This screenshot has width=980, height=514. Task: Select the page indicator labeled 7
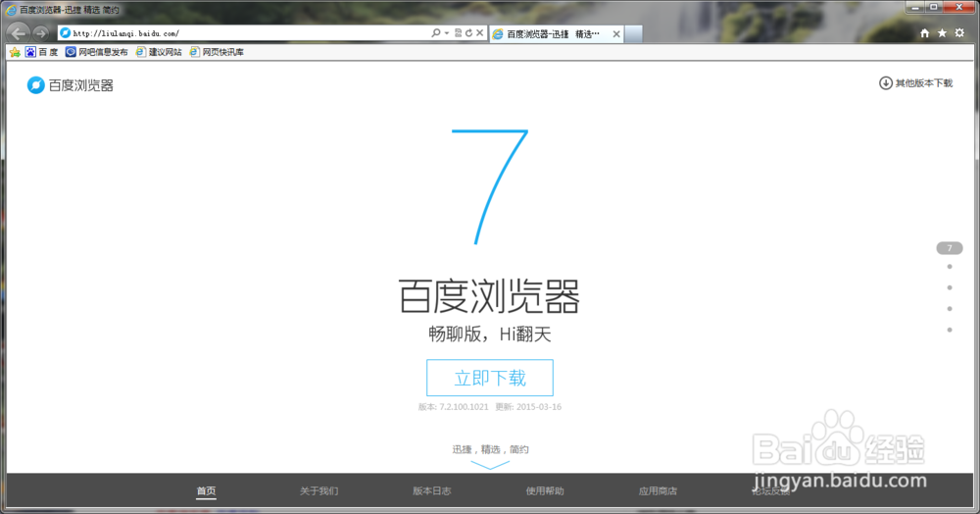click(950, 248)
